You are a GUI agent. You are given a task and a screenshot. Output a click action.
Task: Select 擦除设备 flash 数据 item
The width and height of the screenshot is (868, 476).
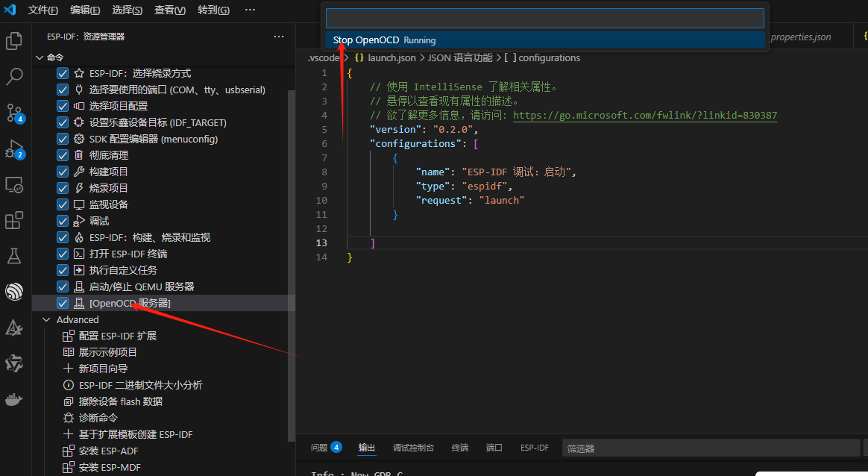click(x=120, y=401)
